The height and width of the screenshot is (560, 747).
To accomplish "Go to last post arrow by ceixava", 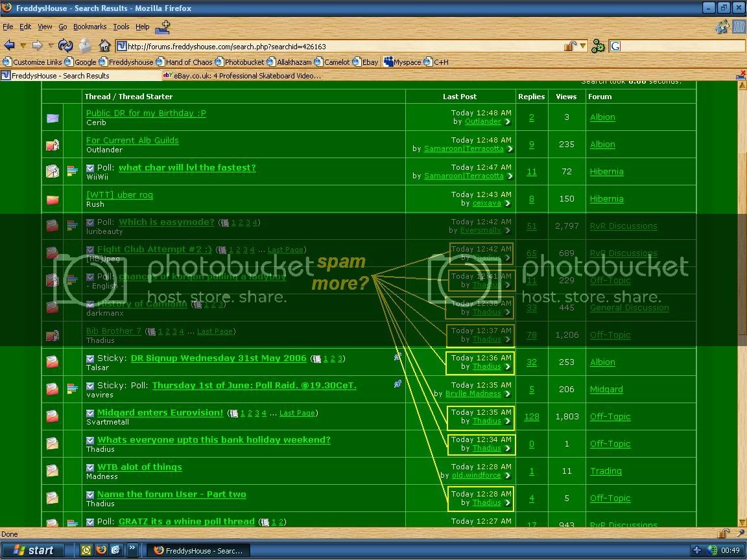I will [508, 204].
